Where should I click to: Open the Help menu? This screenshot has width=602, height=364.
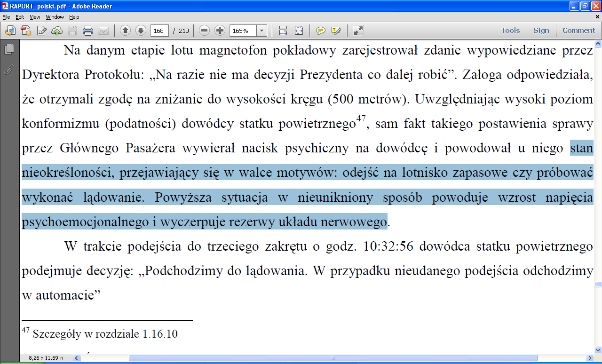pyautogui.click(x=74, y=17)
